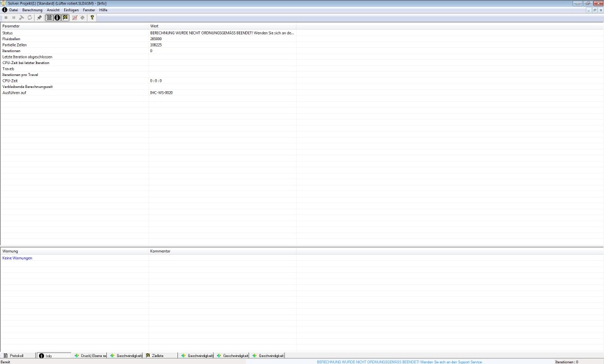604x364 pixels.
Task: Click the circular refresh toolbar icon
Action: 30,18
